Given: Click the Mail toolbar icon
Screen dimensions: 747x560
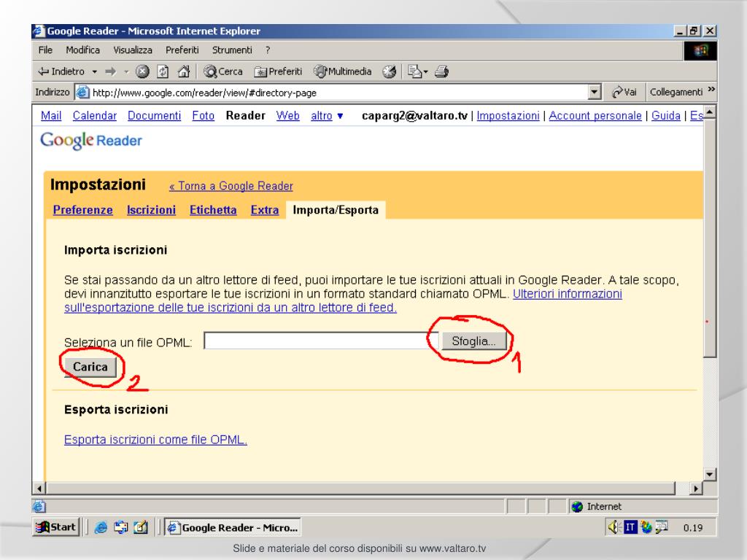Looking at the screenshot, I should coord(414,71).
